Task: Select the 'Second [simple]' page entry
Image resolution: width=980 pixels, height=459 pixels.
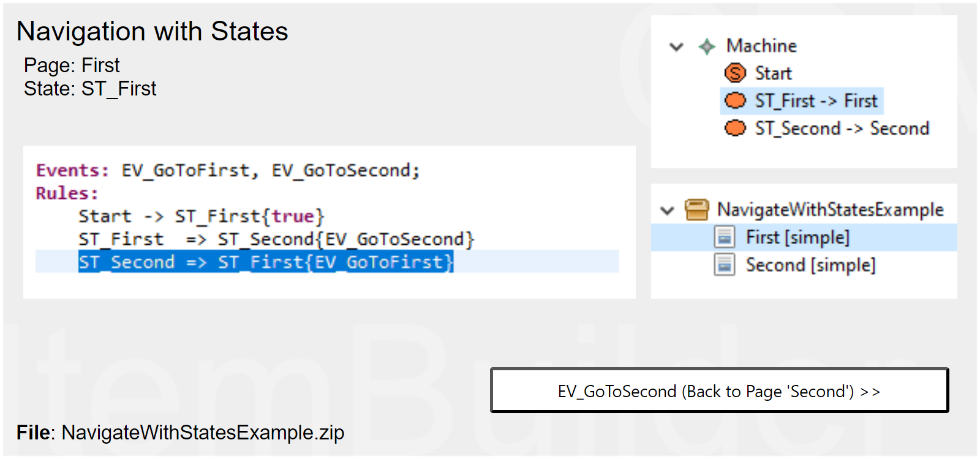Action: [810, 265]
